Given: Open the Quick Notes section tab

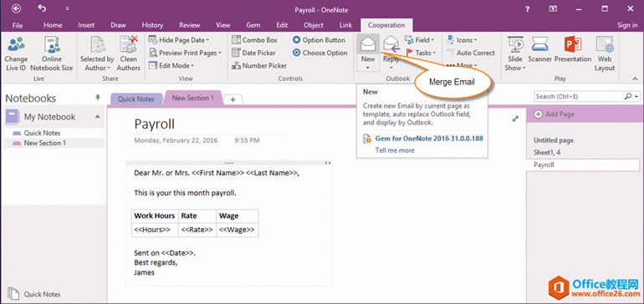Looking at the screenshot, I should (136, 99).
